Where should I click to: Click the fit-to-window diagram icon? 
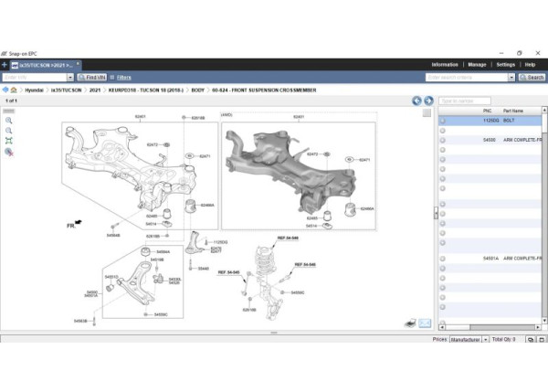click(x=9, y=142)
